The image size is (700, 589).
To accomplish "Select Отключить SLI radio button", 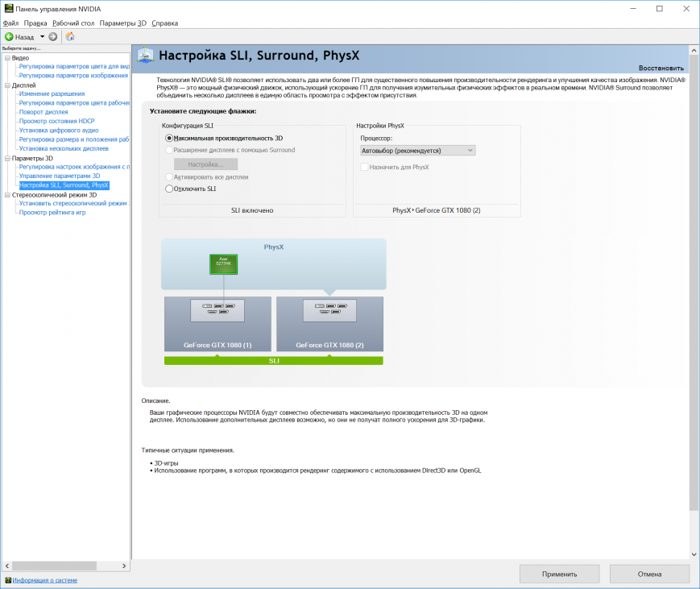I will point(169,189).
